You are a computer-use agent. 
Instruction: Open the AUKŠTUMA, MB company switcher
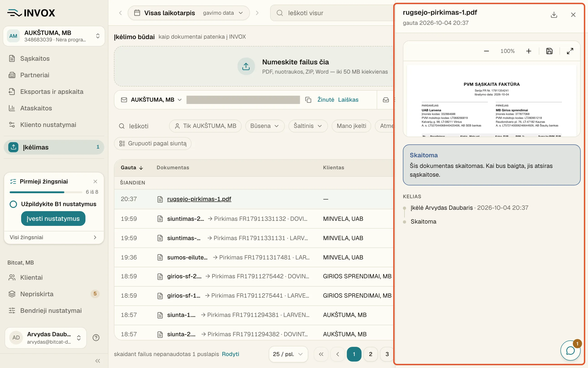[54, 36]
